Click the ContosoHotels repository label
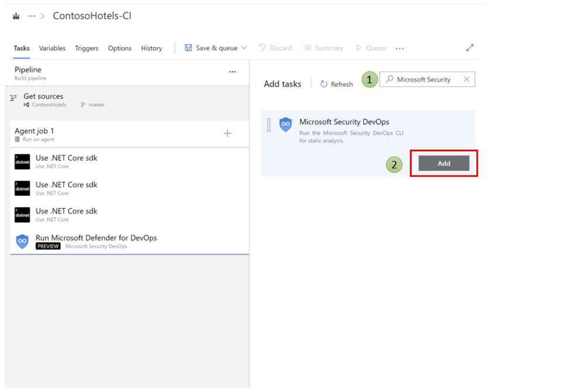The width and height of the screenshot is (585, 392). pos(46,105)
